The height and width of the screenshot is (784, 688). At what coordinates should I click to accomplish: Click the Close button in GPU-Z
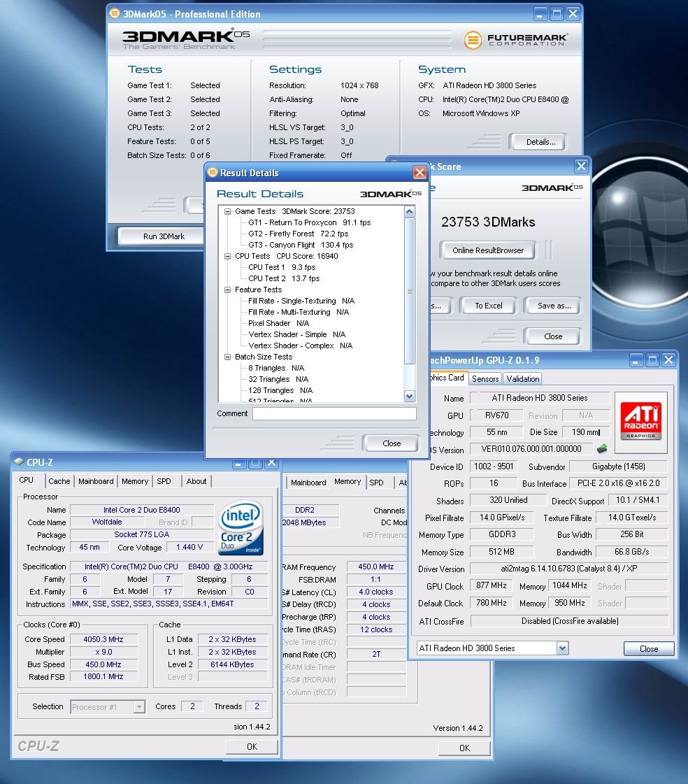coord(649,648)
